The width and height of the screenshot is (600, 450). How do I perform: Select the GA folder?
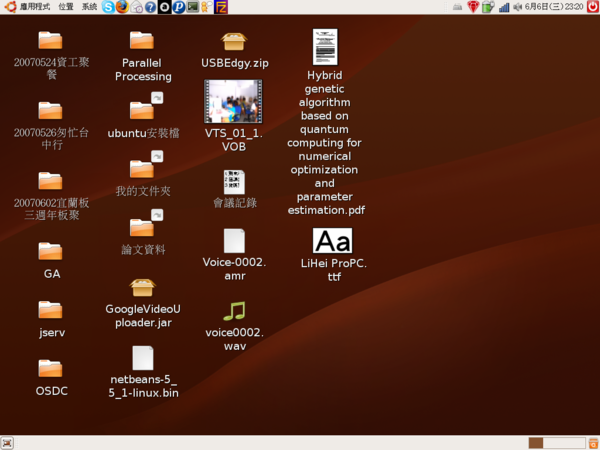pyautogui.click(x=51, y=251)
